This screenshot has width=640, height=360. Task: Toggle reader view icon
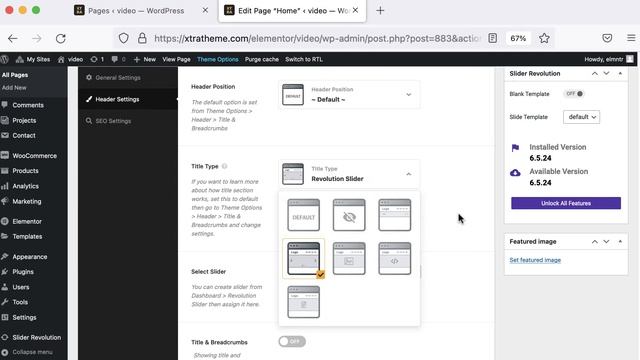coord(493,38)
